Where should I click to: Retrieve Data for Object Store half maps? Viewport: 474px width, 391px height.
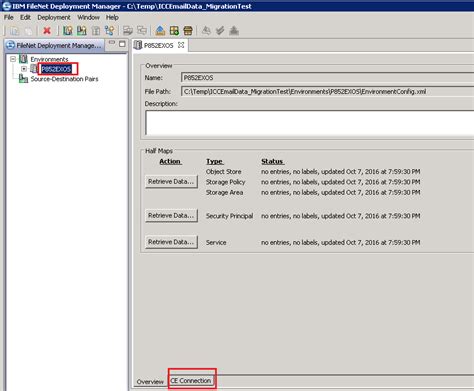coord(171,182)
